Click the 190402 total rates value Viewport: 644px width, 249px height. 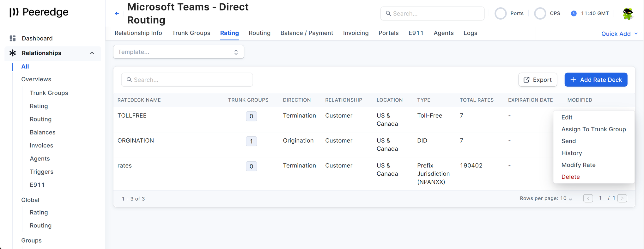(471, 165)
